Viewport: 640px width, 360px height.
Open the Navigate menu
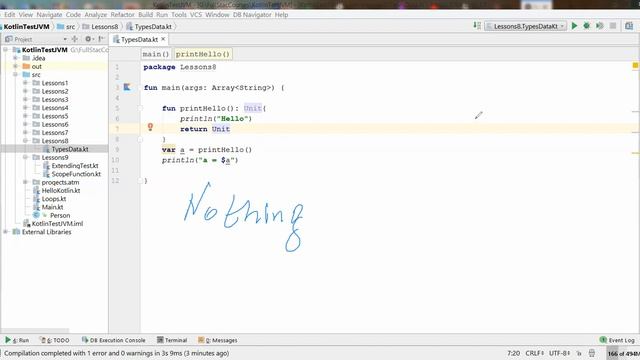tap(49, 14)
